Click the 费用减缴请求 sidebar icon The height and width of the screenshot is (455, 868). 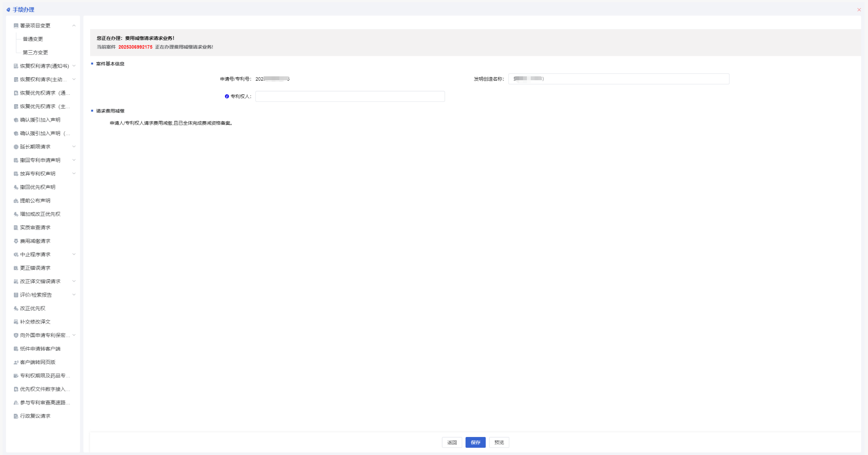pos(16,241)
